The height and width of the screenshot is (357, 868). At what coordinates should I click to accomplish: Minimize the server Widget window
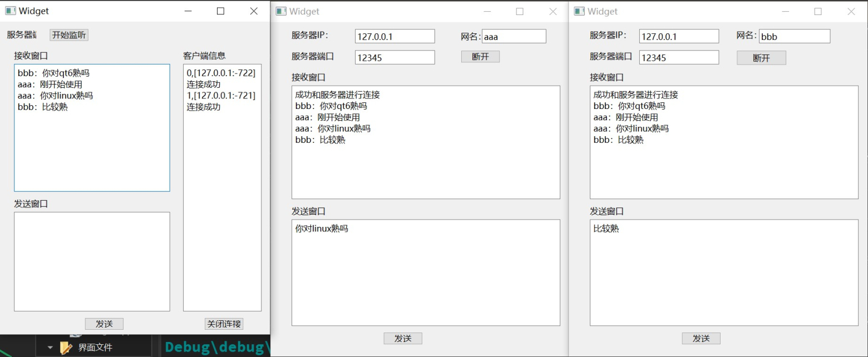[188, 11]
